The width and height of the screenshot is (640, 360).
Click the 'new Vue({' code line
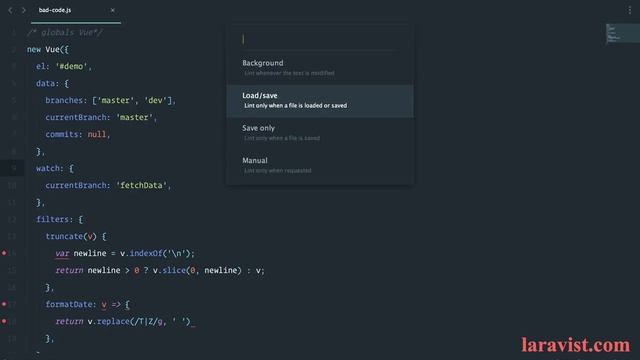click(x=48, y=49)
